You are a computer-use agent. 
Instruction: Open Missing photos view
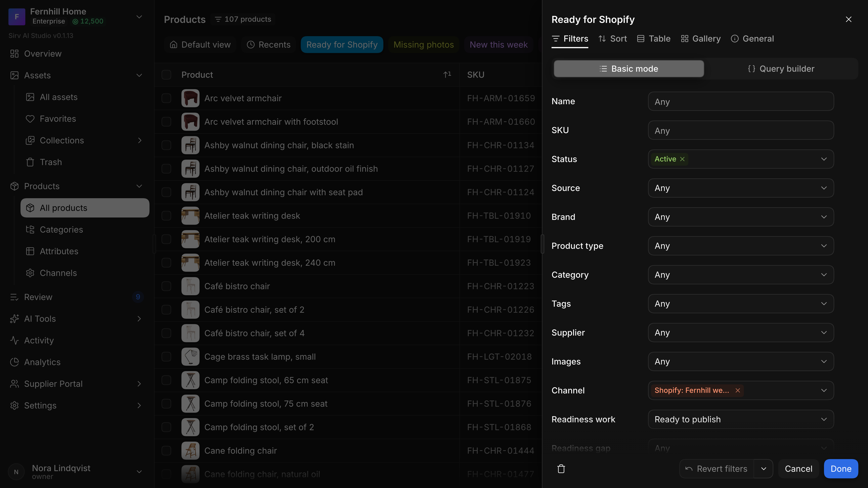point(424,44)
